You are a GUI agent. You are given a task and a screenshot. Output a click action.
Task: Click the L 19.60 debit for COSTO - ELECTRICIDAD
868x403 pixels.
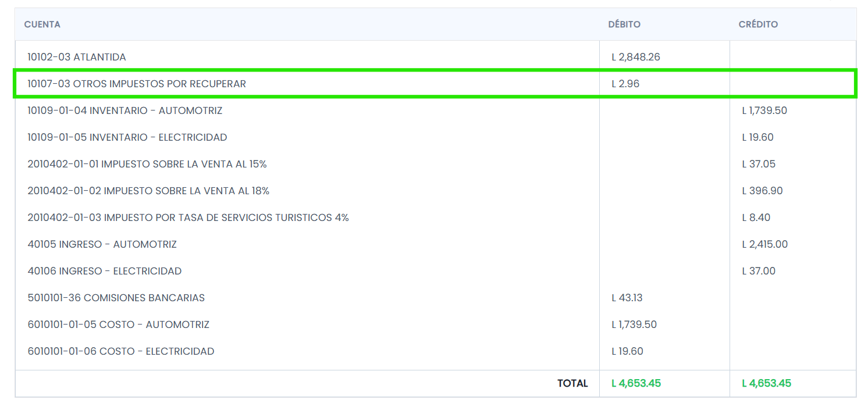click(627, 351)
